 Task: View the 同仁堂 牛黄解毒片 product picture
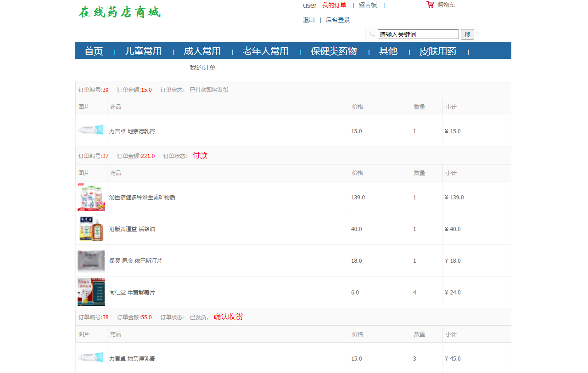coord(91,292)
